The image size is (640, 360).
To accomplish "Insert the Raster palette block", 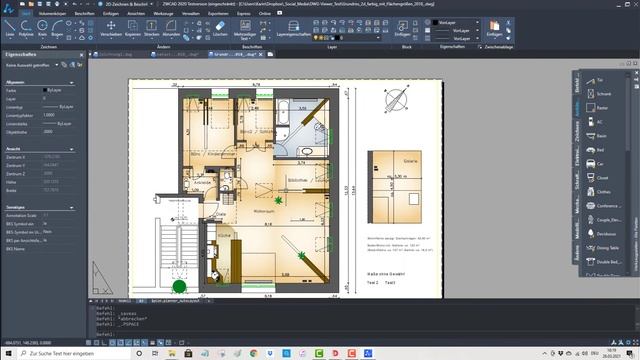I will 597,108.
